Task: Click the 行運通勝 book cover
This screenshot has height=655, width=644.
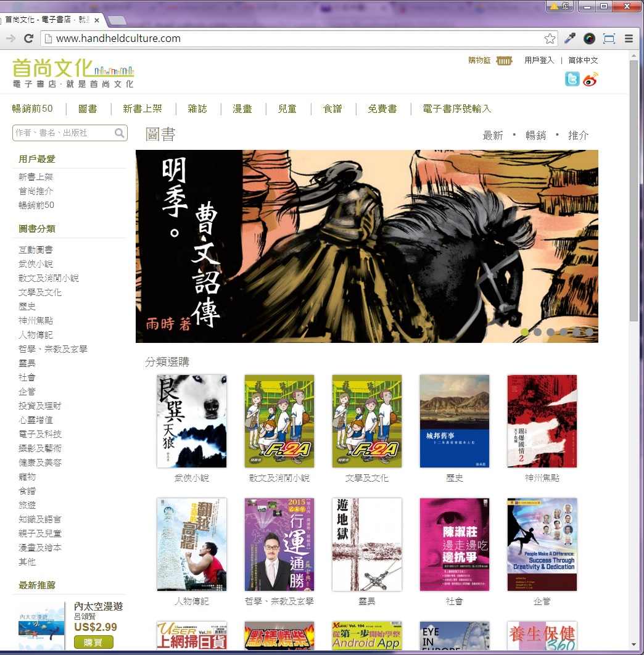Action: [x=279, y=545]
